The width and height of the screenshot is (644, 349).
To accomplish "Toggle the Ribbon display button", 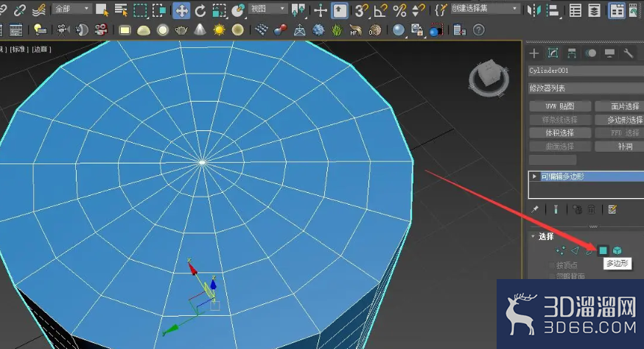I will 617,10.
